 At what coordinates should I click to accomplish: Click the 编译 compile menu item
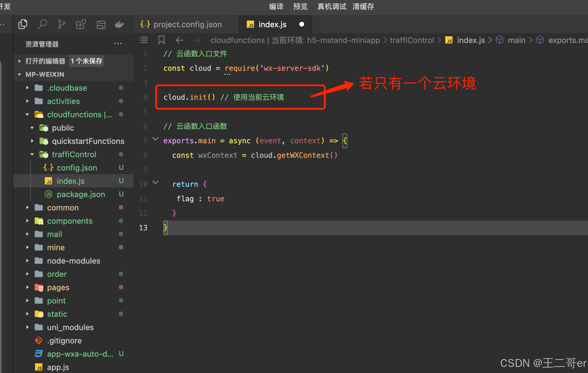276,6
